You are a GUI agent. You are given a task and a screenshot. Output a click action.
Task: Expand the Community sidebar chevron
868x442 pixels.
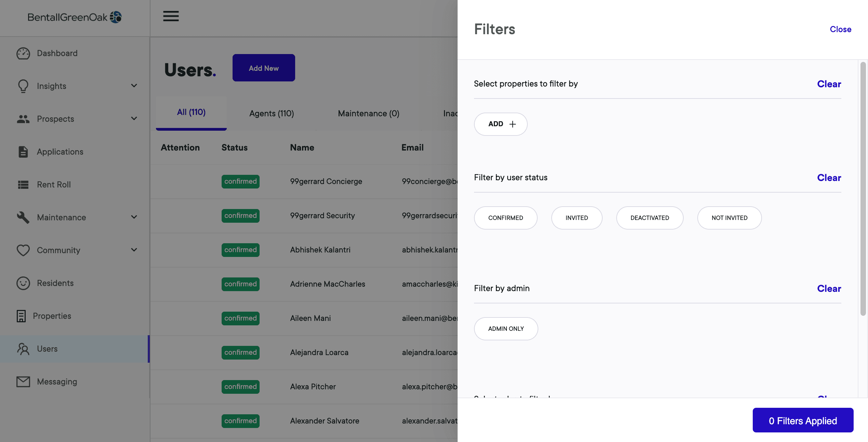coord(134,250)
